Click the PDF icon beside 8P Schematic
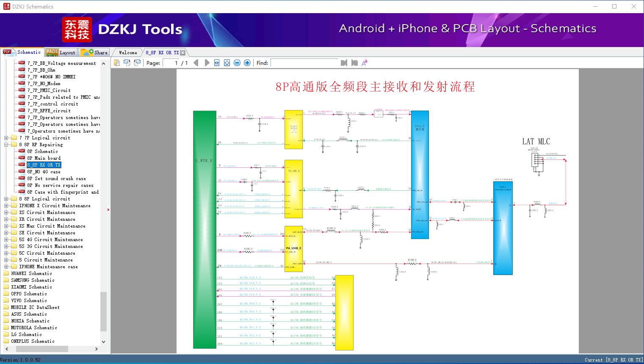This screenshot has height=364, width=644. [x=22, y=151]
